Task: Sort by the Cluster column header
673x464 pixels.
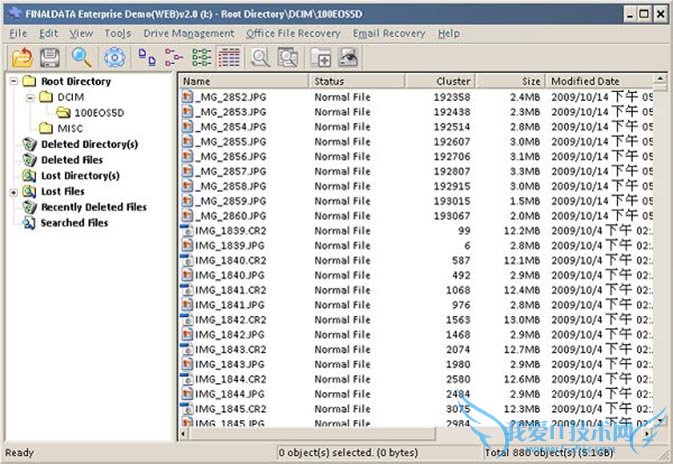Action: click(x=440, y=81)
